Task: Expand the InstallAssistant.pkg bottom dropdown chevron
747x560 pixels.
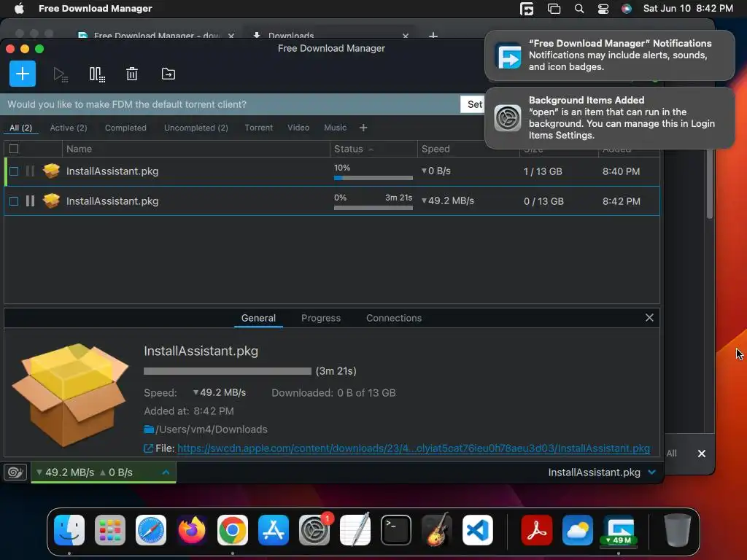Action: click(x=651, y=472)
